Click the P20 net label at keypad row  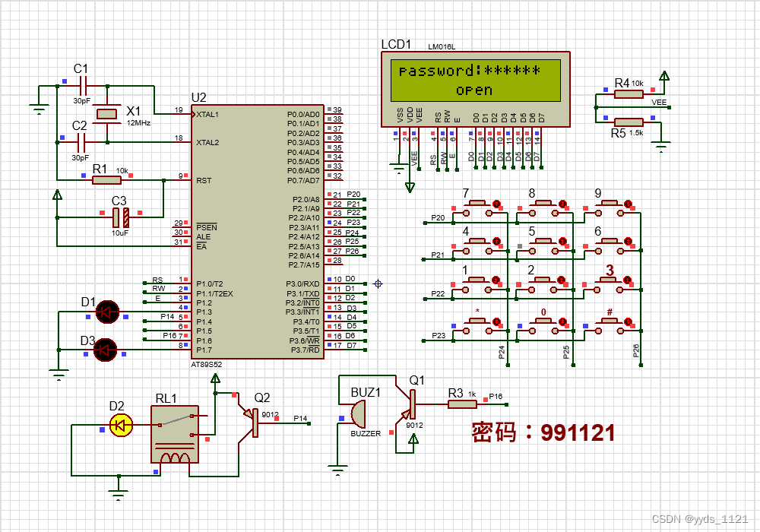click(x=438, y=217)
